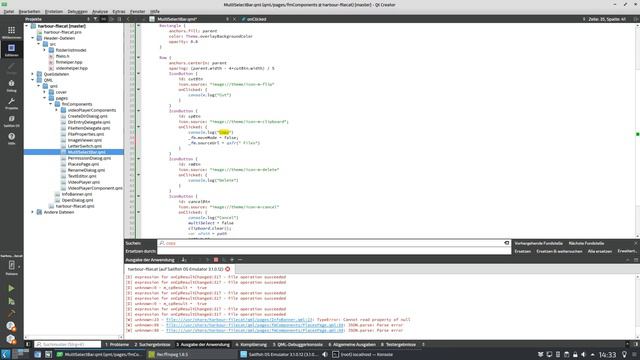Run the project with the green play button
Image resolution: width=640 pixels, height=360 pixels.
point(11,288)
